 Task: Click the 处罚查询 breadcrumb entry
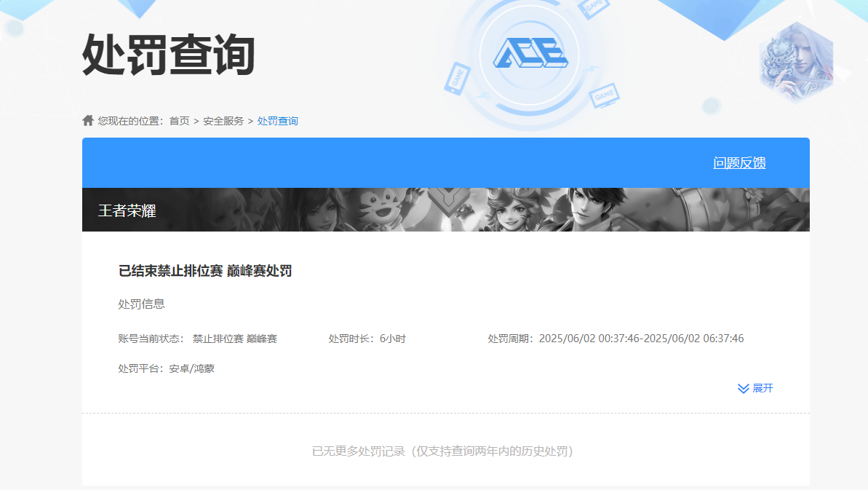coord(279,121)
